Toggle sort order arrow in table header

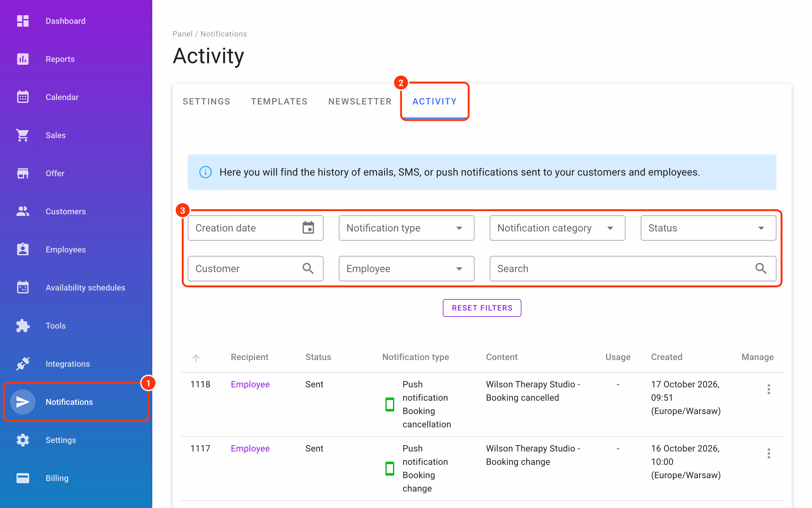point(196,358)
